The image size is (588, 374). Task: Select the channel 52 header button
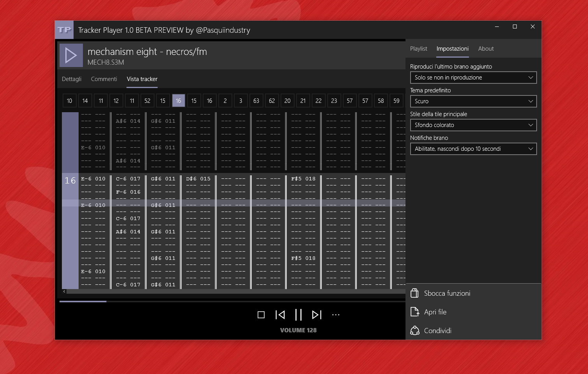pos(147,101)
